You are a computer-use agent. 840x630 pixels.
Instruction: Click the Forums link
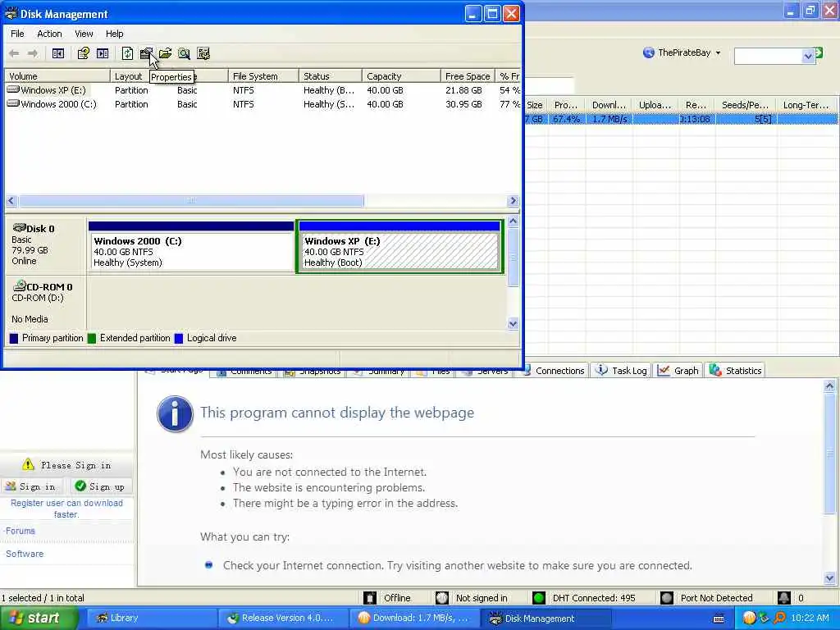pos(21,531)
